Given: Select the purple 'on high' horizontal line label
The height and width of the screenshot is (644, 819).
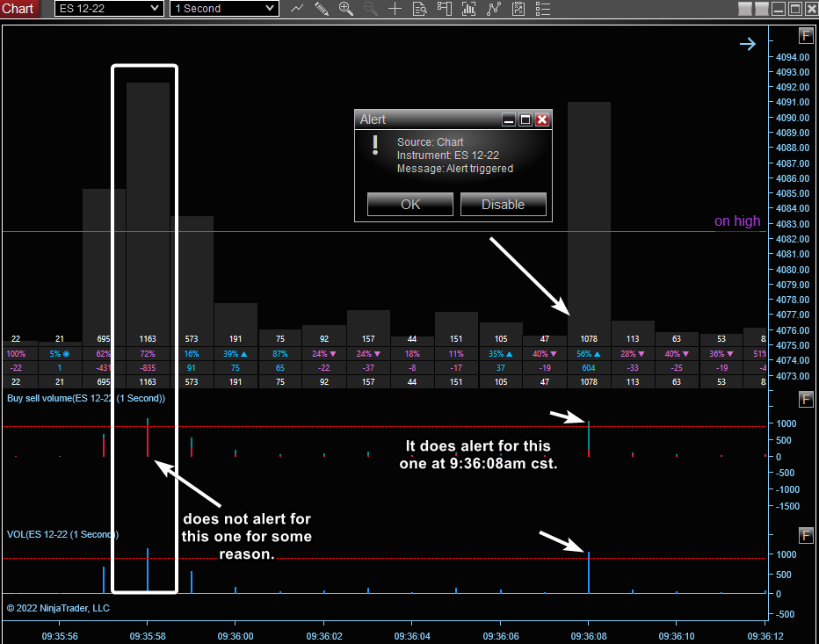Looking at the screenshot, I should point(737,221).
